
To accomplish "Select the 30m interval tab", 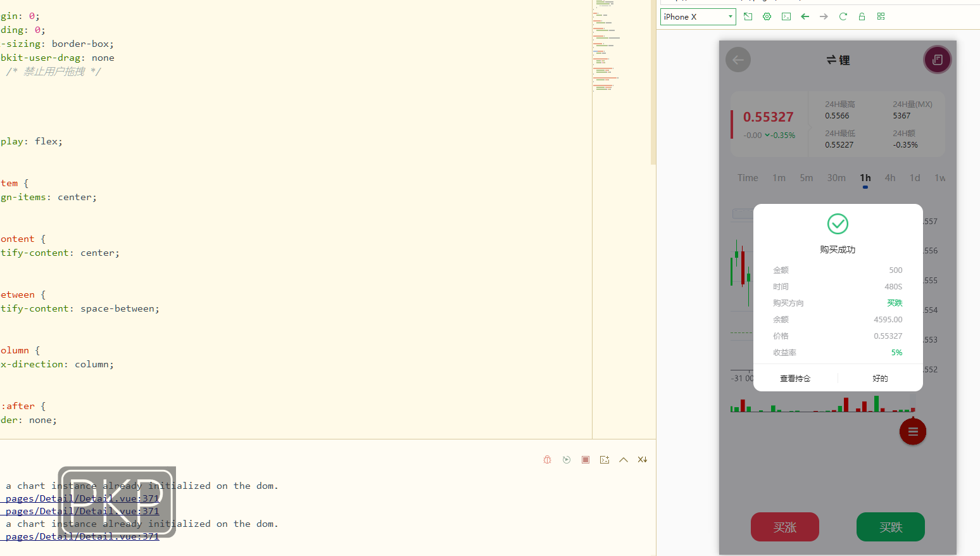I will pyautogui.click(x=836, y=178).
